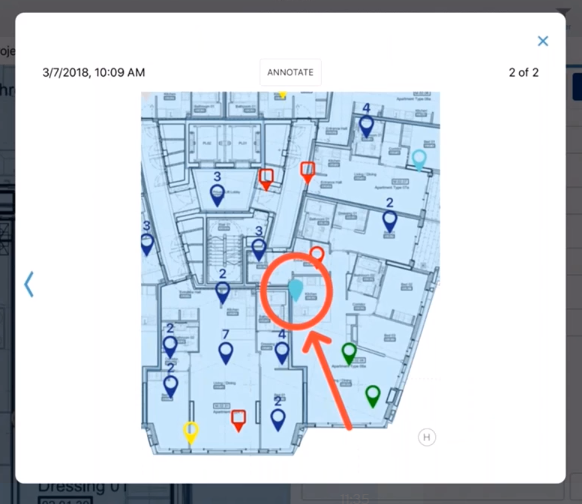Select the small red circle pin above orange ring
The height and width of the screenshot is (504, 582).
(317, 255)
